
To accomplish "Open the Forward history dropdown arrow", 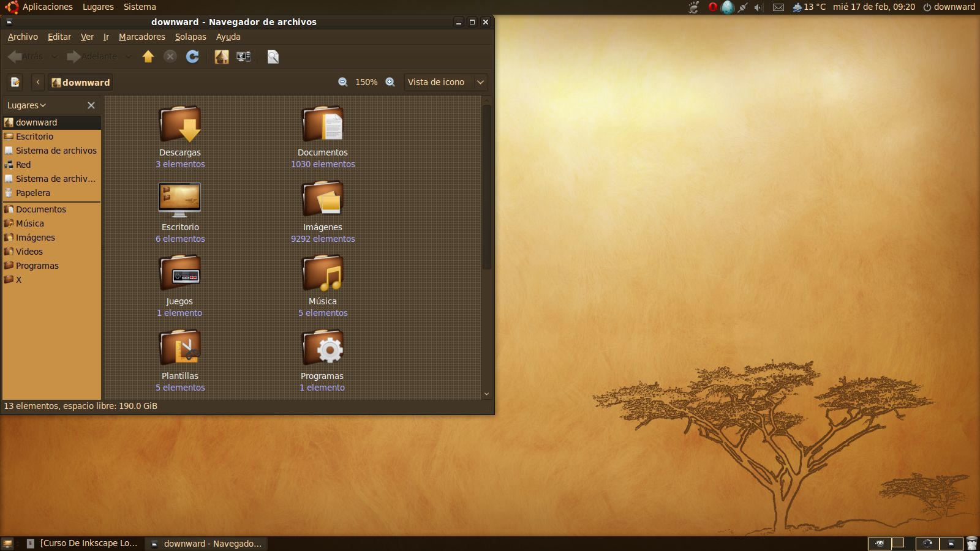I will 128,57.
